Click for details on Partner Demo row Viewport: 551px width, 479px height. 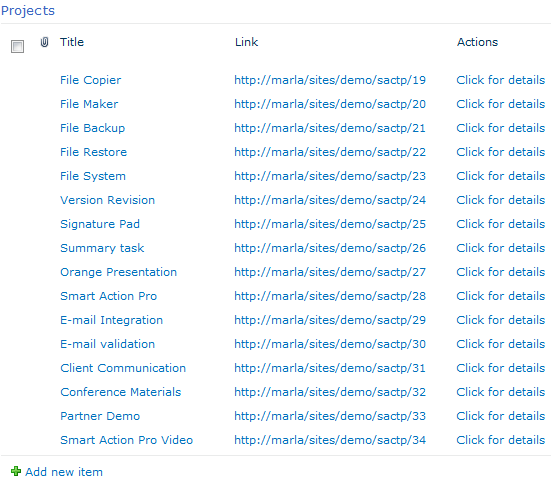tap(500, 416)
